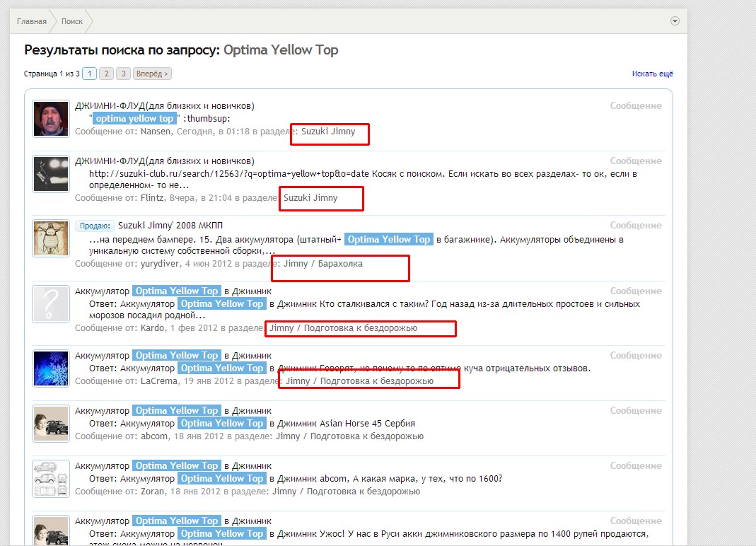This screenshot has width=756, height=546.
Task: Open the user profile link yurydiver
Action: click(160, 263)
